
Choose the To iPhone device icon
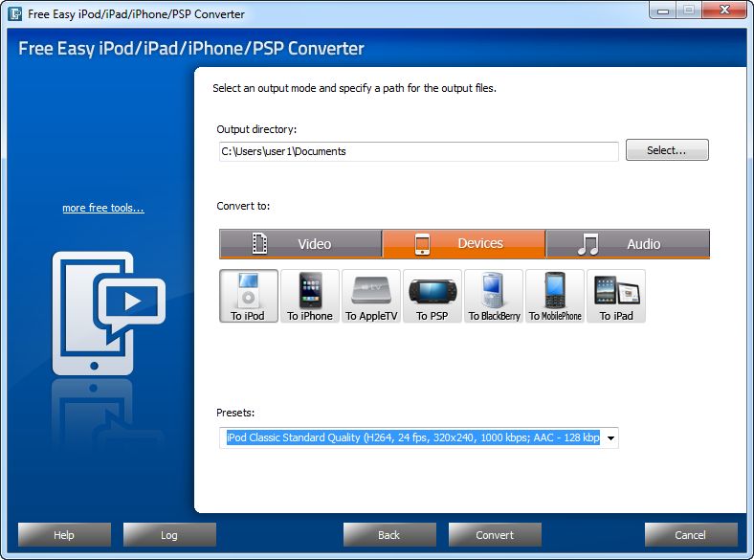pyautogui.click(x=310, y=296)
